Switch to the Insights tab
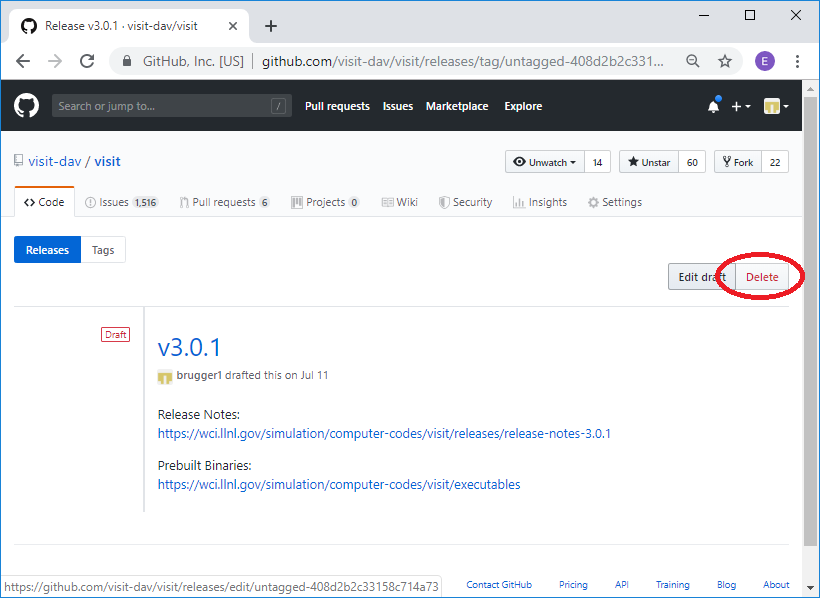The width and height of the screenshot is (820, 598). click(x=540, y=202)
